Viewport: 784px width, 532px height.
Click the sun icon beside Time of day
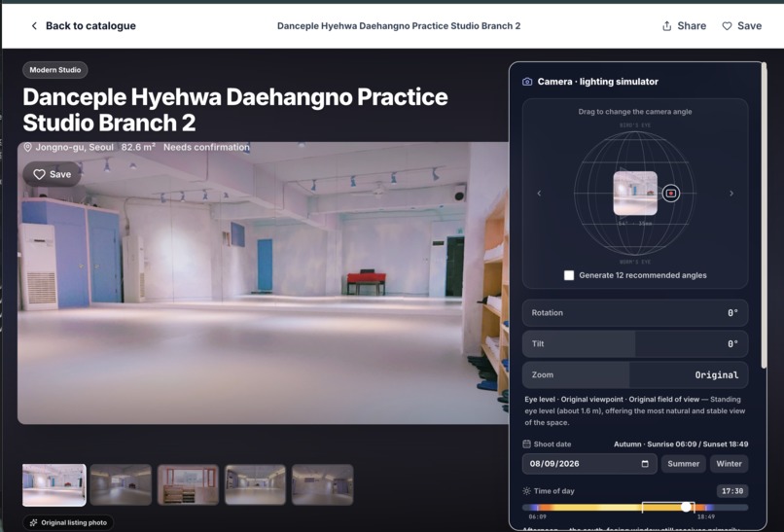[526, 491]
